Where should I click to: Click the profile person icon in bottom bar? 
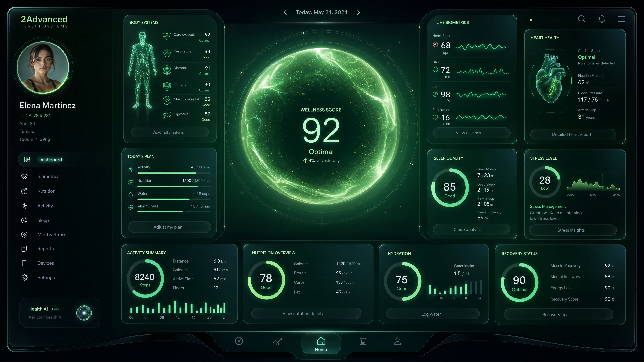(397, 341)
